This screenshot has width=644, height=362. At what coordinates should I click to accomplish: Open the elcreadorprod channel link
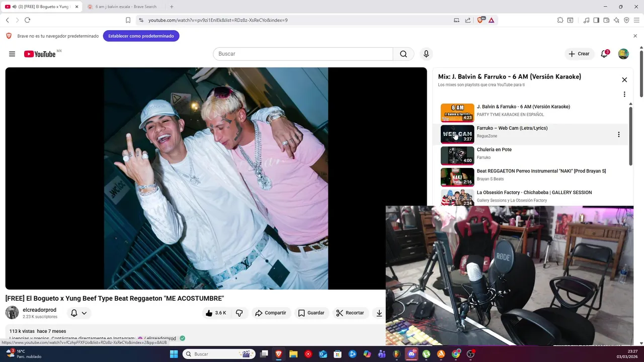(x=39, y=310)
